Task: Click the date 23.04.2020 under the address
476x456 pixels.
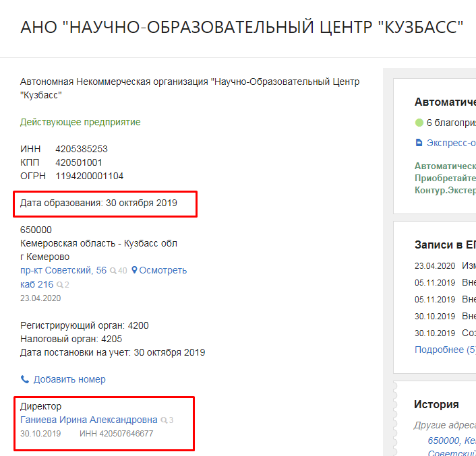Action: [x=40, y=298]
